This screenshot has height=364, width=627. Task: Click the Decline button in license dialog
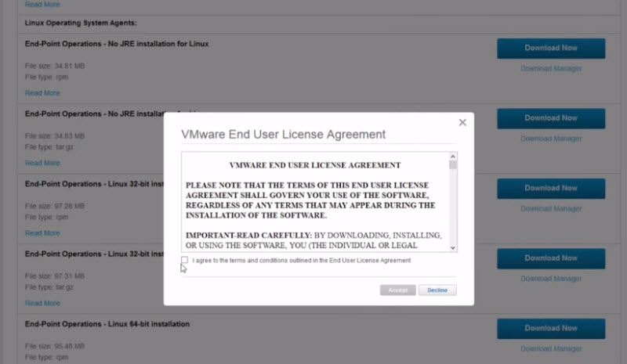tap(437, 290)
